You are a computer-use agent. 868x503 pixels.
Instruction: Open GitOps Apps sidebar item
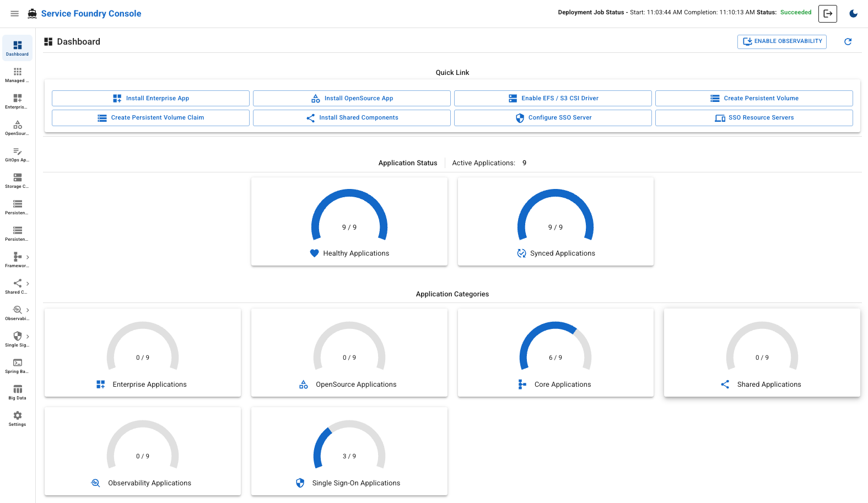click(18, 154)
